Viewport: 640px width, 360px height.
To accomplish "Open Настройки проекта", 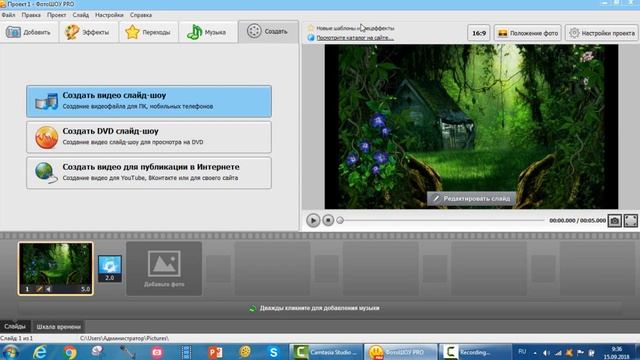I will point(602,33).
